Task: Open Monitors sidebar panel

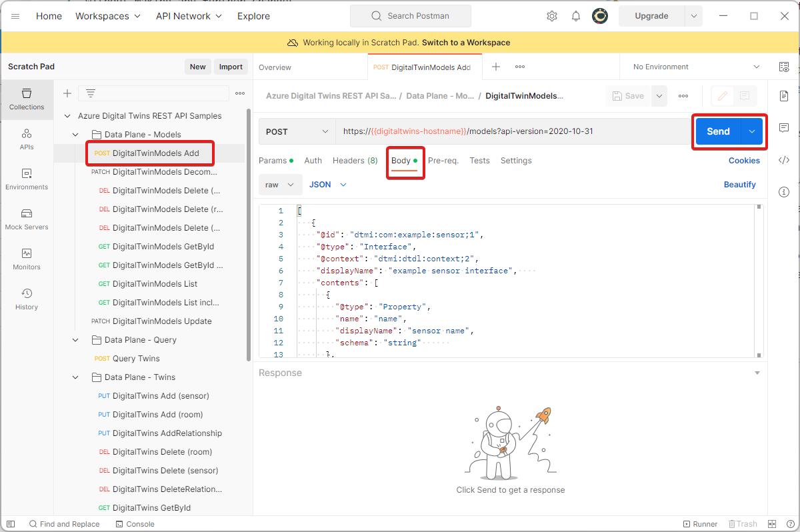Action: pos(27,259)
